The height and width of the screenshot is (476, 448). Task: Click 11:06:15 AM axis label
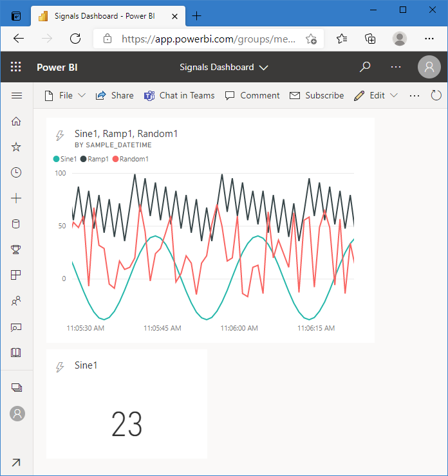(316, 328)
